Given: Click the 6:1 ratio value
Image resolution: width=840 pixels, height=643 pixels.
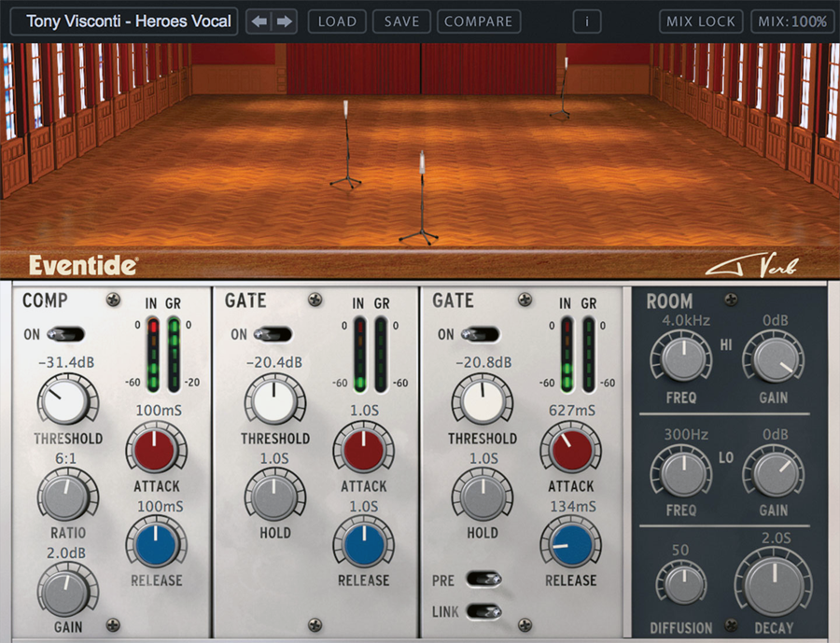Looking at the screenshot, I should pyautogui.click(x=65, y=458).
